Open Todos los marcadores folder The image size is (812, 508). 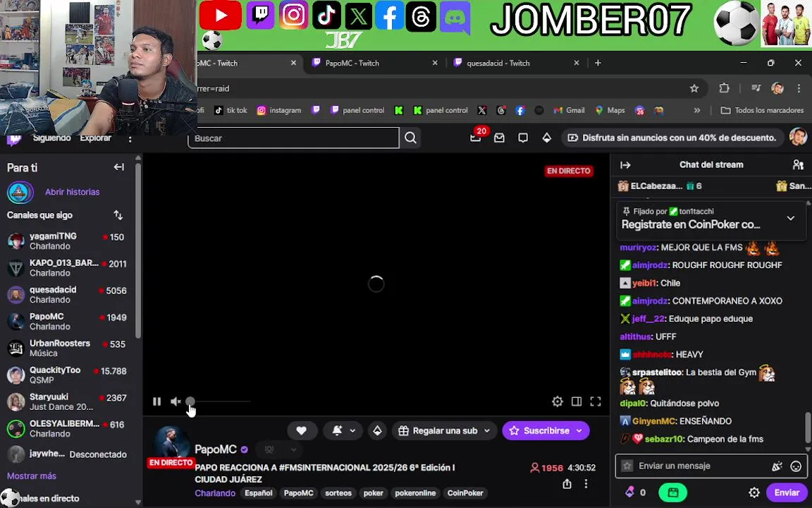[x=762, y=110]
